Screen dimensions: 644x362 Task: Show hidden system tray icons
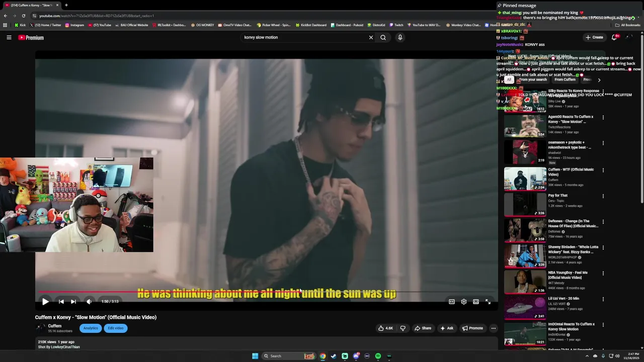point(587,356)
